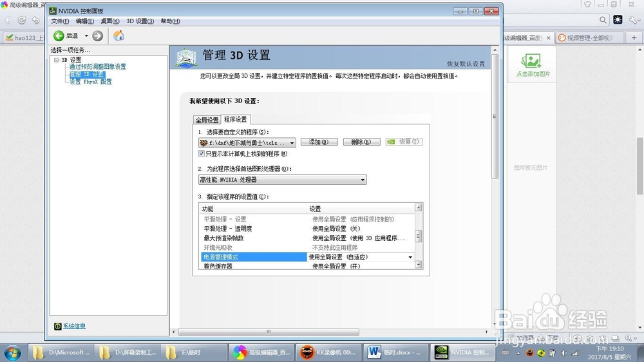
Task: Click the green Back arrow in NVIDIA panel
Action: pos(59,35)
